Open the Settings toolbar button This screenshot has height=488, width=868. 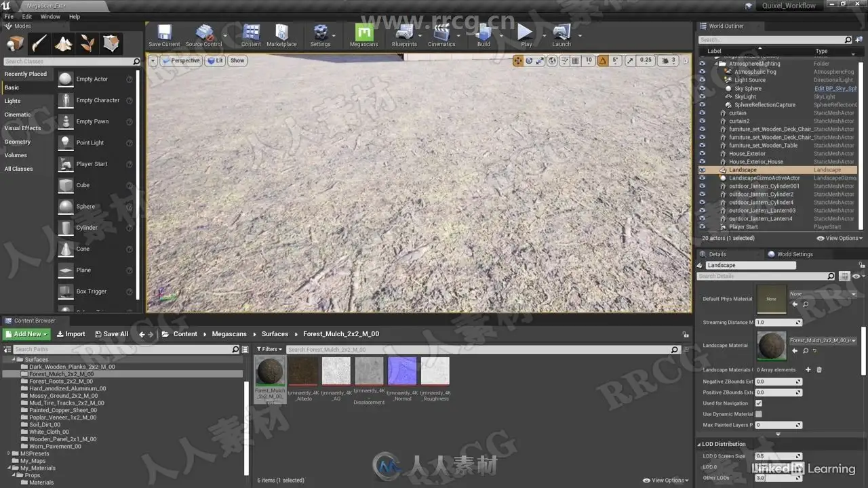[320, 35]
